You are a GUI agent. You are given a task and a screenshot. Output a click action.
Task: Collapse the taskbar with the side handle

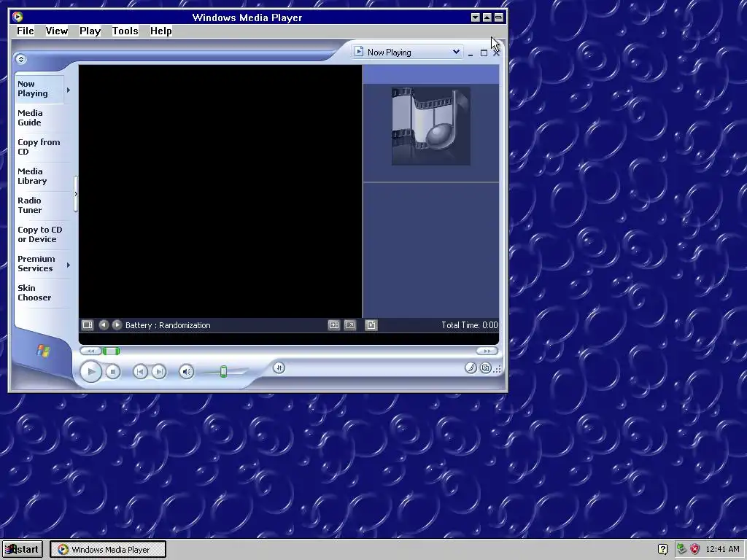76,194
